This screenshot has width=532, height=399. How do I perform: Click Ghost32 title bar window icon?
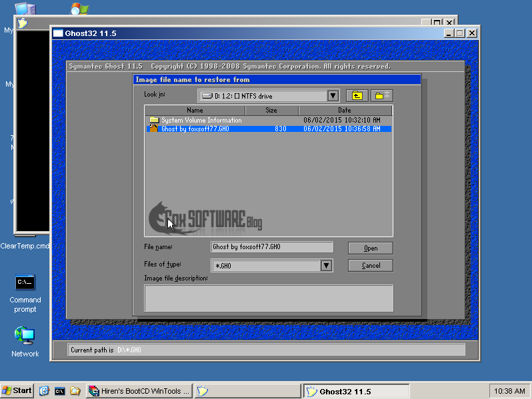pyautogui.click(x=58, y=33)
